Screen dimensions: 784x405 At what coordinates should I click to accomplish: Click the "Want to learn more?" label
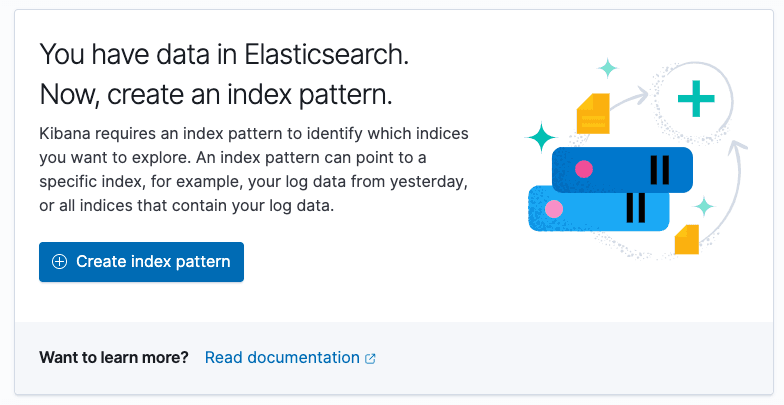tap(114, 357)
